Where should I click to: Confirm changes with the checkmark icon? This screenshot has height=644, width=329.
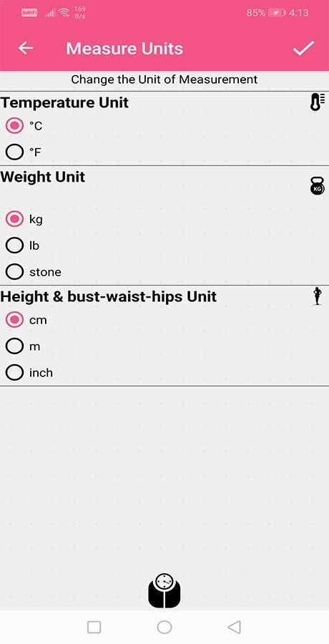(x=303, y=48)
